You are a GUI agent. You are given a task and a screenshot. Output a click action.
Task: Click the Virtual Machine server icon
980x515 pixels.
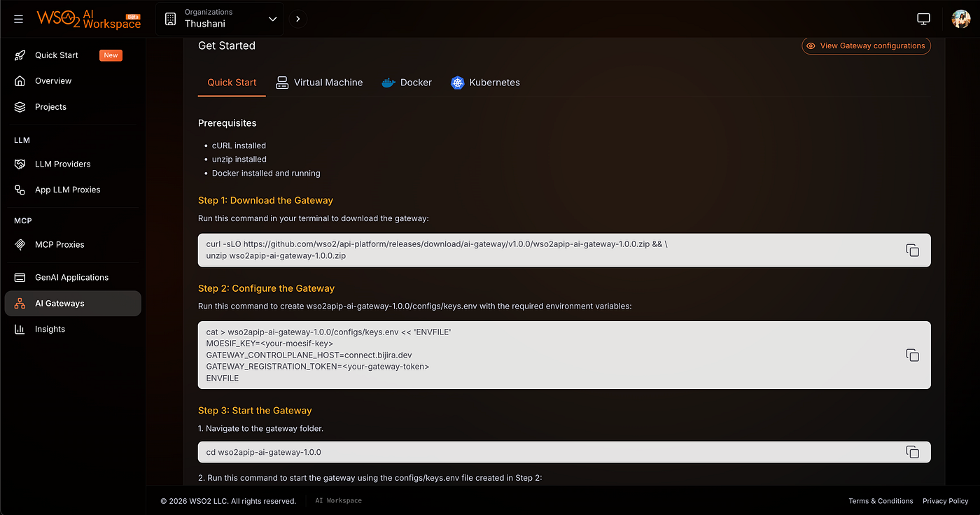282,83
